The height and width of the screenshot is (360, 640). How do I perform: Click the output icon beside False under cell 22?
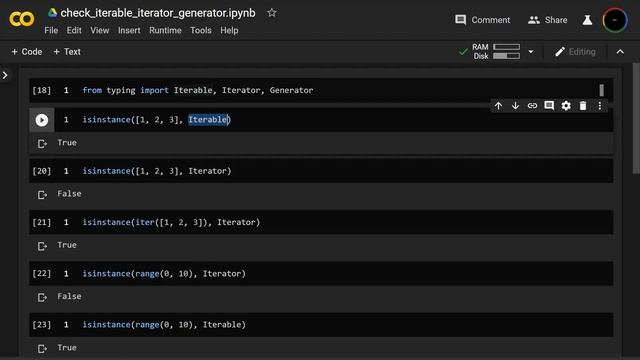pyautogui.click(x=42, y=297)
